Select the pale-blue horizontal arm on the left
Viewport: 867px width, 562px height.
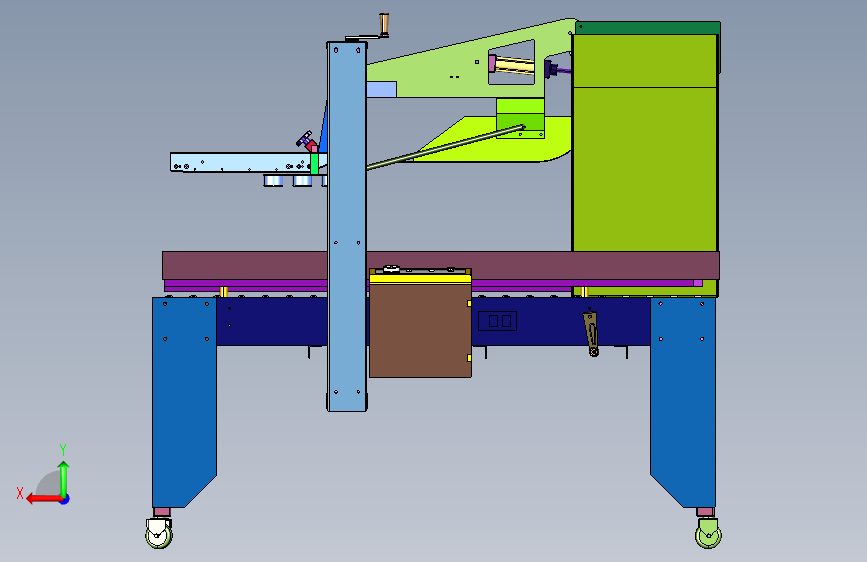point(241,163)
